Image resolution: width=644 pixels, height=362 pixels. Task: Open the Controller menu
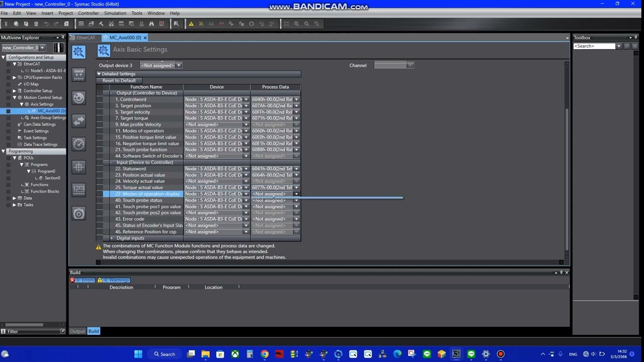(x=88, y=13)
